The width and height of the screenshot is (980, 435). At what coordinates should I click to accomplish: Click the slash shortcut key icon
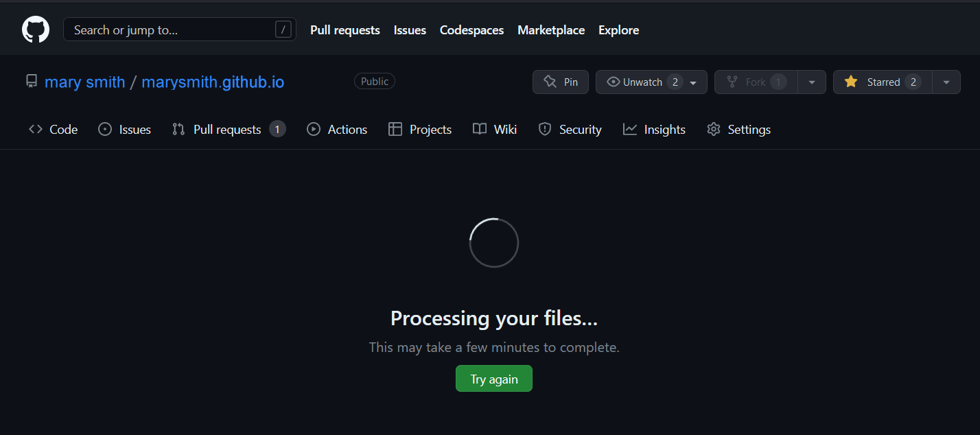(x=283, y=30)
